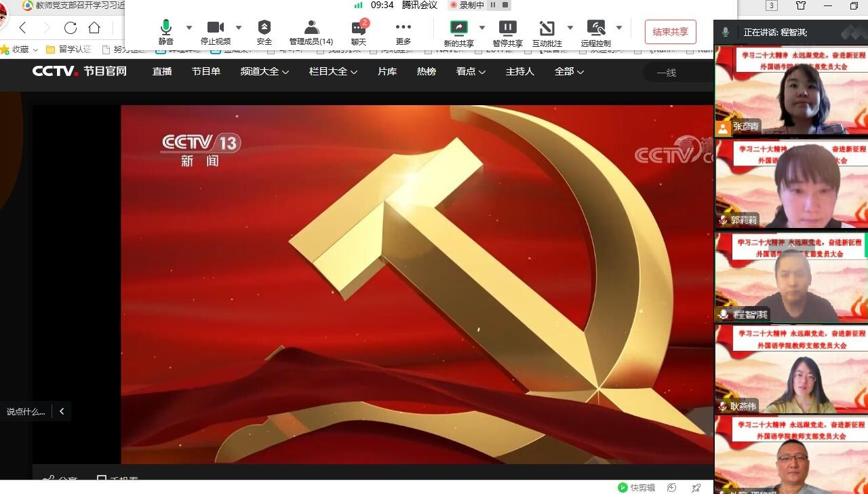The width and height of the screenshot is (868, 494).
Task: Open 管理成员 participants panel
Action: pyautogui.click(x=311, y=28)
